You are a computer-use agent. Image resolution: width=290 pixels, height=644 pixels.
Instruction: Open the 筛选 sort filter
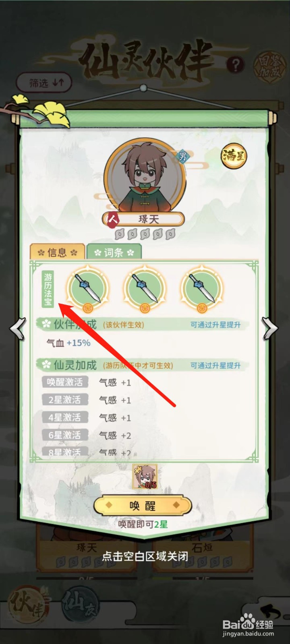(x=44, y=83)
